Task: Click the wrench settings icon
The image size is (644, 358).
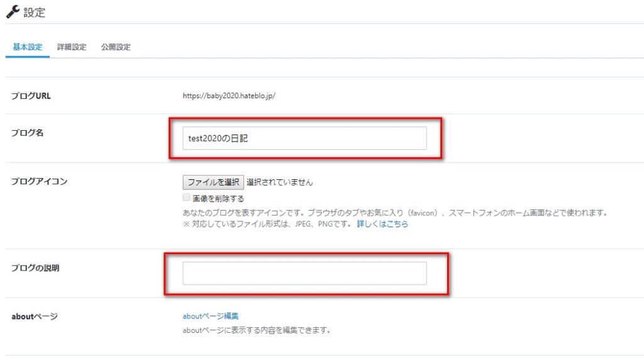Action: [13, 12]
